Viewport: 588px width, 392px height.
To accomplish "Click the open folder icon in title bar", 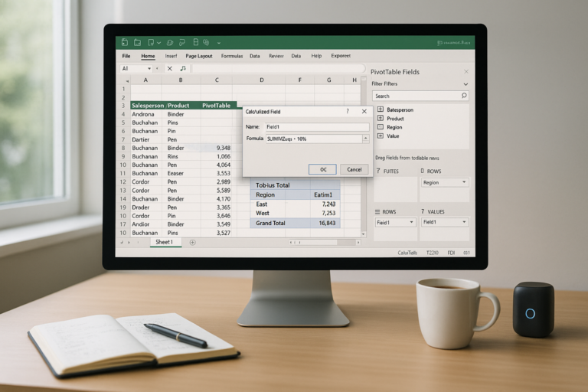I will tap(138, 42).
